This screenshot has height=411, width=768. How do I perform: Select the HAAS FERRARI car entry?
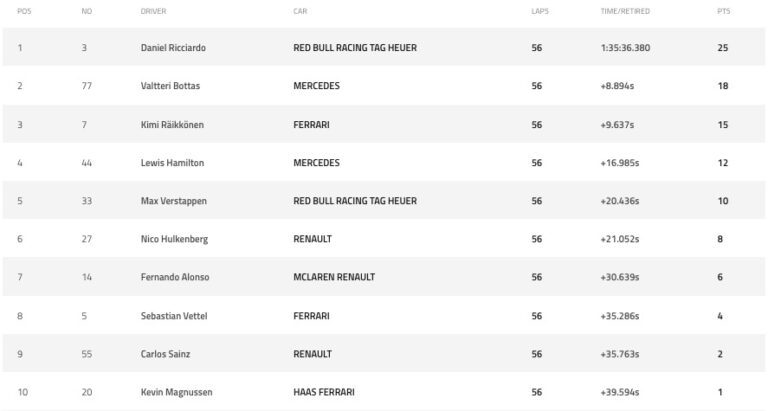324,392
